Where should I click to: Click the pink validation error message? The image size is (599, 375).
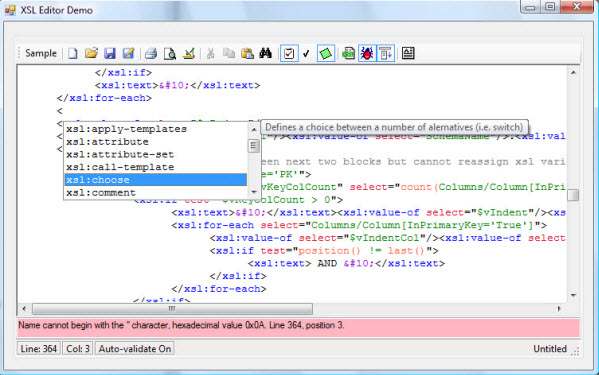(298, 327)
